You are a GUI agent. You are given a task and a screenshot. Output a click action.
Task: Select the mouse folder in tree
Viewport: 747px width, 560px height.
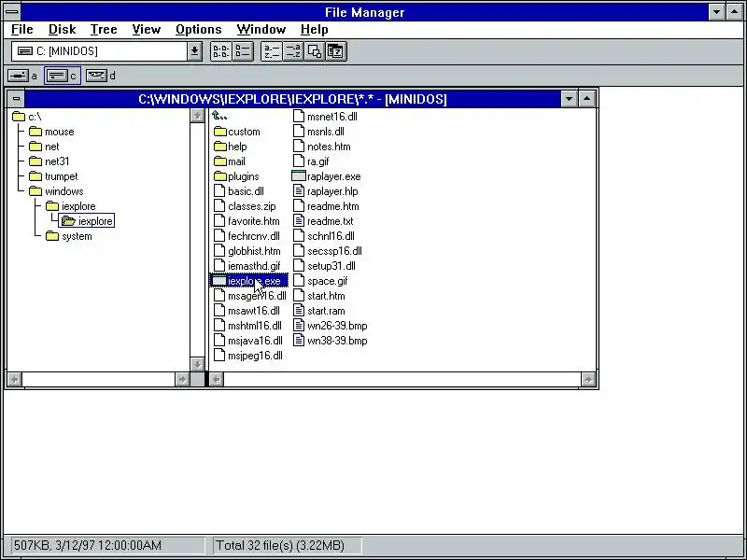51,132
